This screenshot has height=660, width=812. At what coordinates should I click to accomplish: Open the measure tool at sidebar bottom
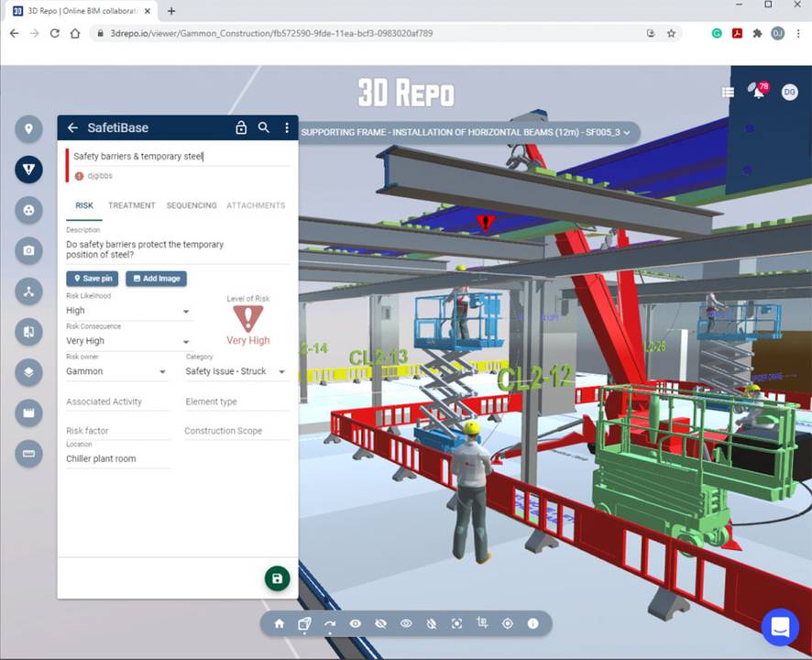pyautogui.click(x=28, y=454)
